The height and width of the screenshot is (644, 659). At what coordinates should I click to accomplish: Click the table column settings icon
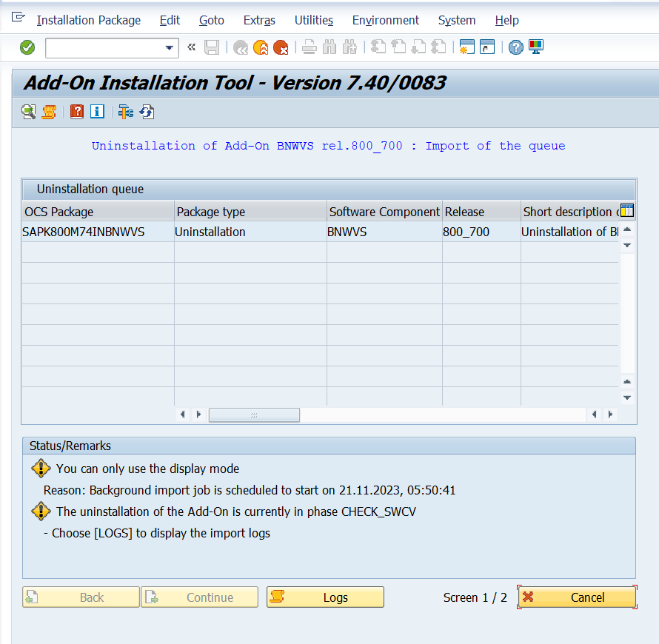click(626, 211)
